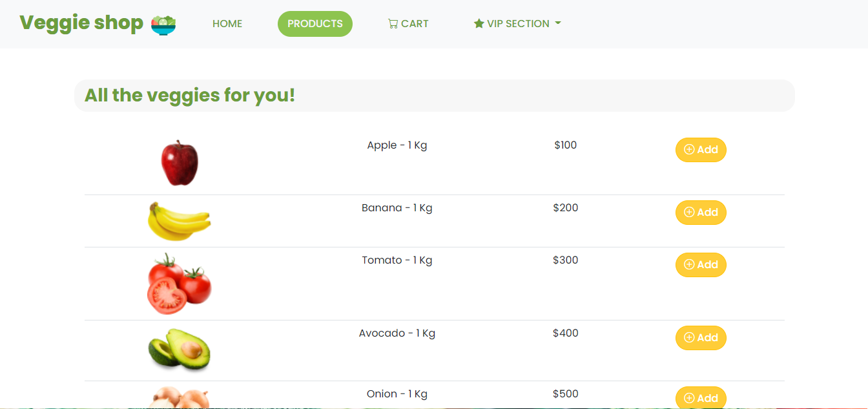This screenshot has width=868, height=409.
Task: Click the Avocado - 1 Kg product name
Action: [397, 333]
